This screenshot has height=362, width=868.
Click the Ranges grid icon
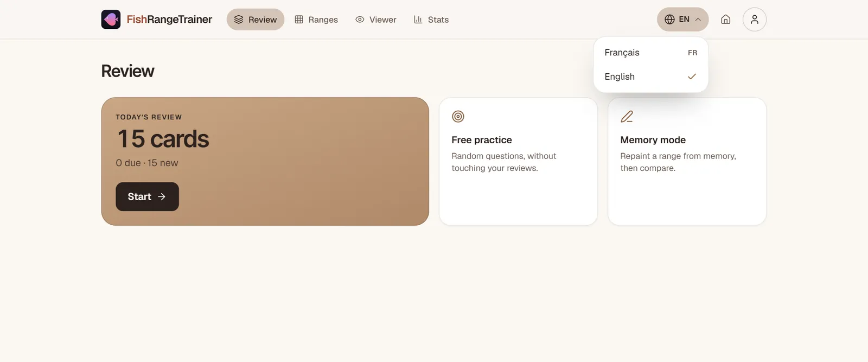299,20
